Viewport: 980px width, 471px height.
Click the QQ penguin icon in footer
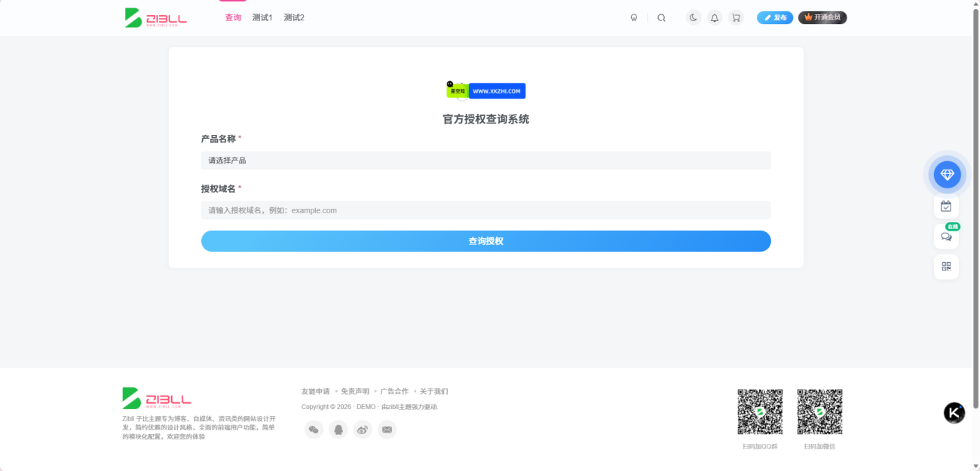(338, 430)
